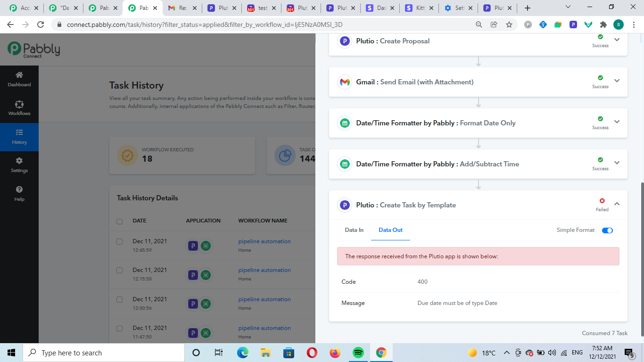Open pipeline automation link for 11:47:50 row
Viewport: 644px width, 362px height.
coord(264,328)
